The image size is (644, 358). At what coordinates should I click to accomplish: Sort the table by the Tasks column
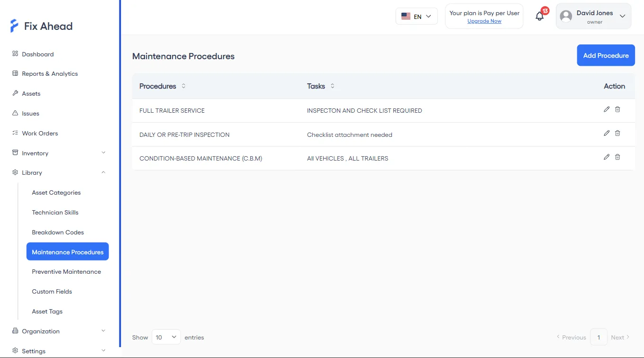coord(332,86)
